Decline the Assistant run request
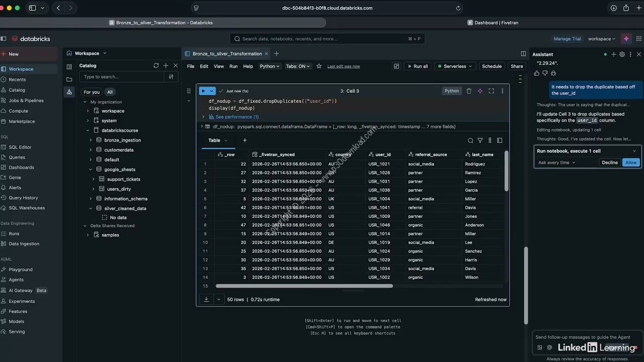The image size is (644, 362). coord(610,162)
